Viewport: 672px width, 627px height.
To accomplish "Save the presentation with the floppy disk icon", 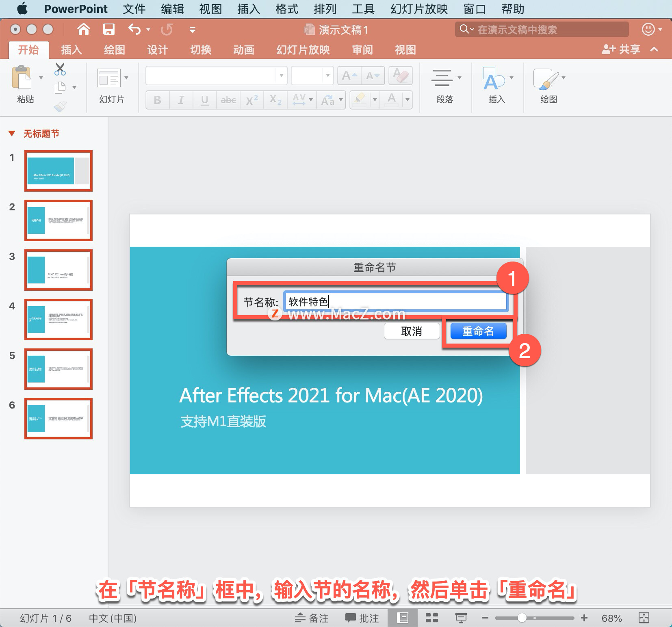I will tap(108, 29).
